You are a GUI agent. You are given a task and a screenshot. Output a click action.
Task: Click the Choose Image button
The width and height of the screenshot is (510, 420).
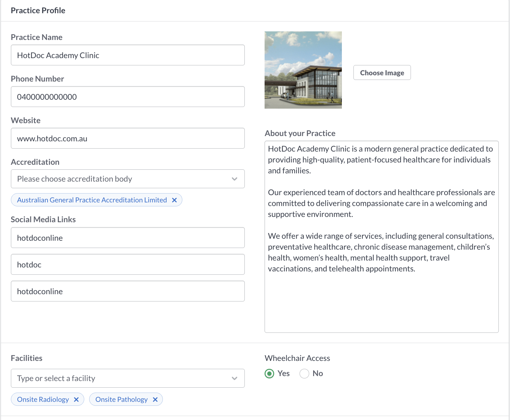coord(382,73)
